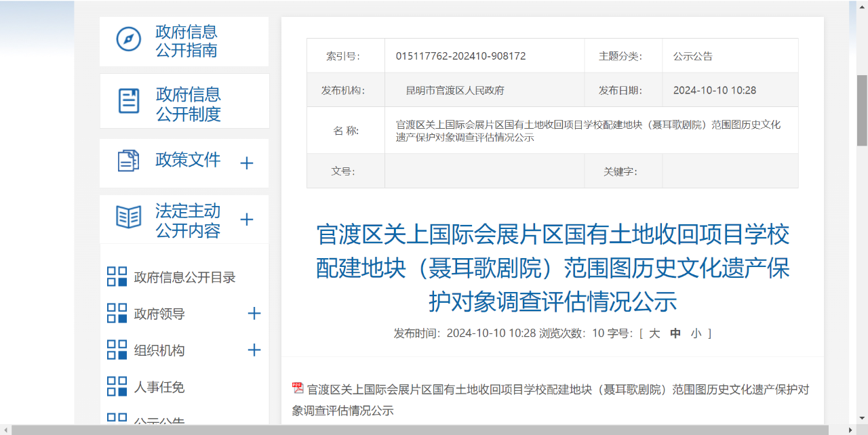Click the PDF icon before the attachment link

pyautogui.click(x=298, y=388)
